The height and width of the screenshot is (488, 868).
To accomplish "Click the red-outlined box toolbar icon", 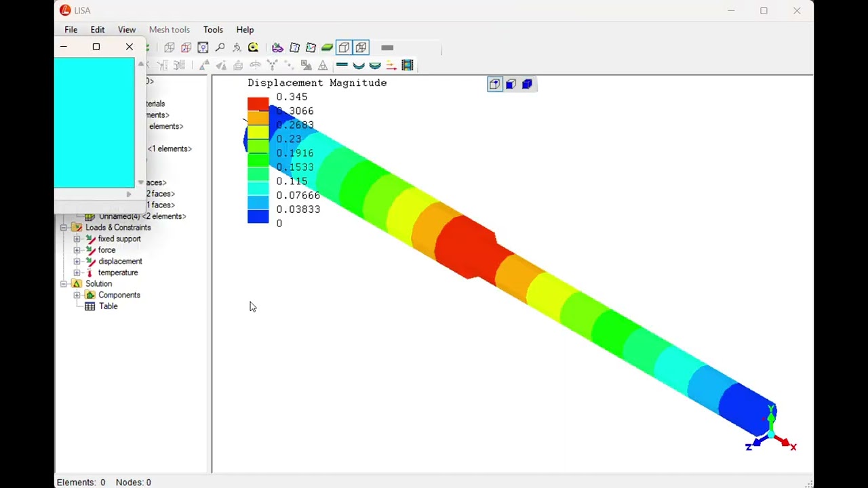I will click(x=186, y=47).
